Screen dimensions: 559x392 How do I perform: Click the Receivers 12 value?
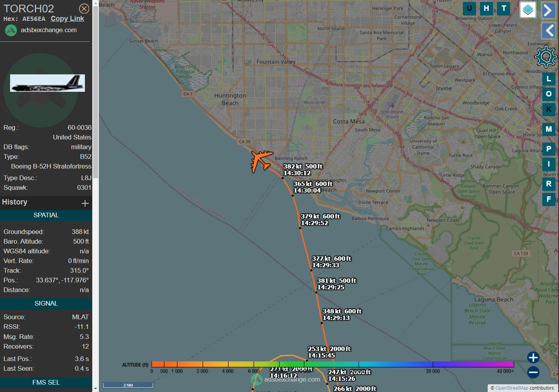pyautogui.click(x=85, y=346)
